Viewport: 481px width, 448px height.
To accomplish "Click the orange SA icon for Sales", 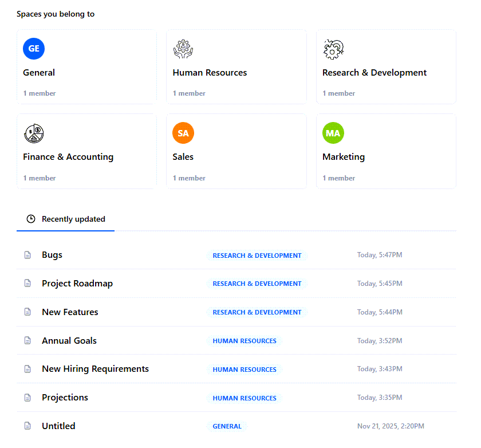I will (183, 133).
